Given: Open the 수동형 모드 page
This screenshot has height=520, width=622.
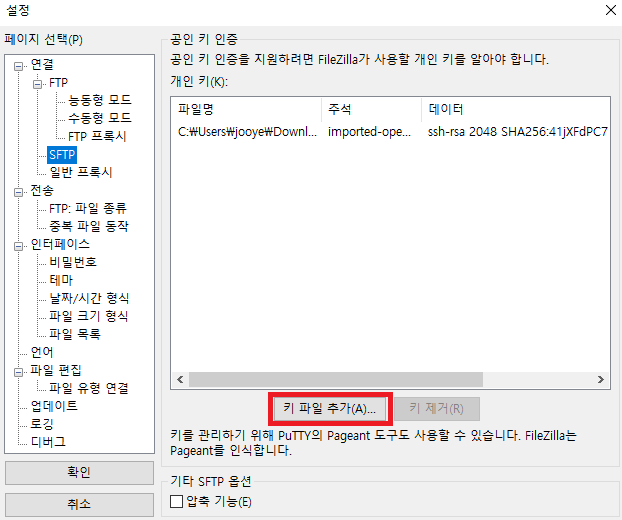Looking at the screenshot, I should click(x=99, y=118).
